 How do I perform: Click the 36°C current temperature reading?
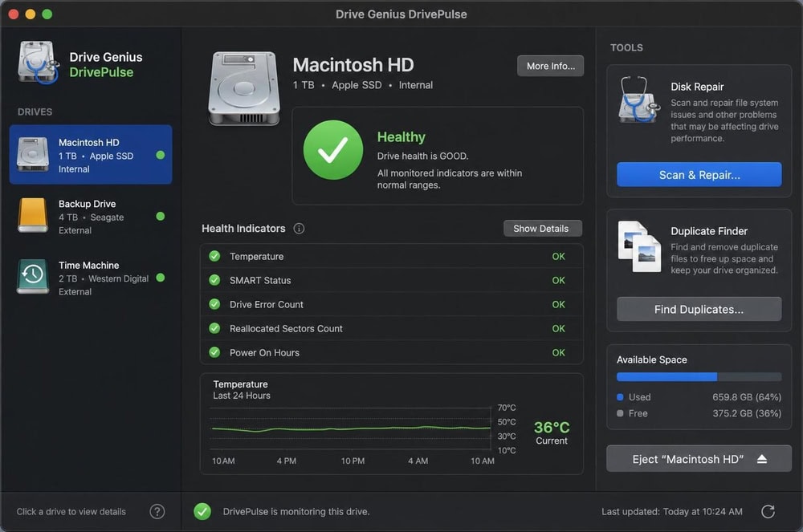pos(552,427)
